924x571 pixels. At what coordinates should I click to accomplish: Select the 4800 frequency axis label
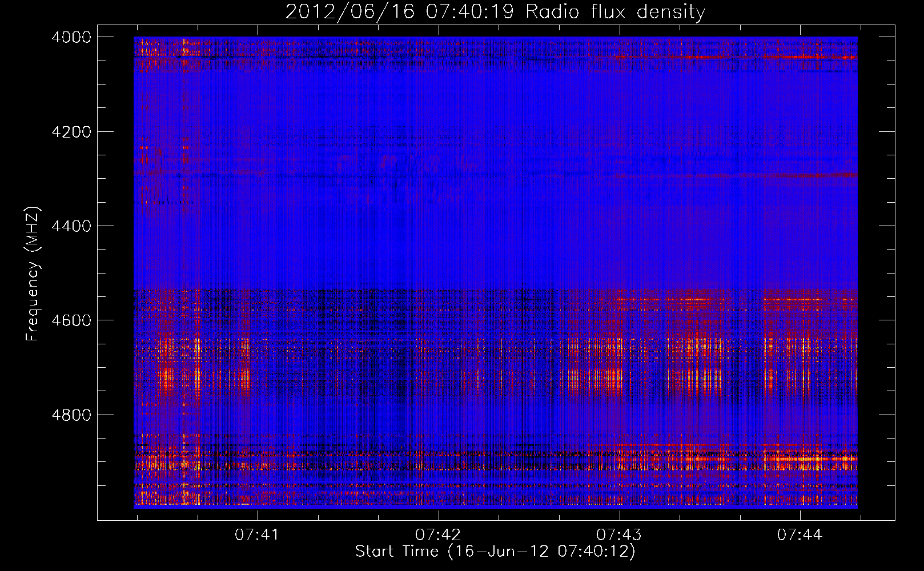(x=71, y=415)
